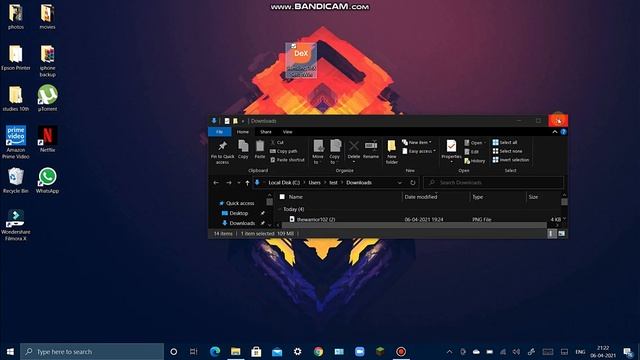The image size is (640, 360).
Task: Toggle the select-all checkbox in header
Action: (x=282, y=197)
